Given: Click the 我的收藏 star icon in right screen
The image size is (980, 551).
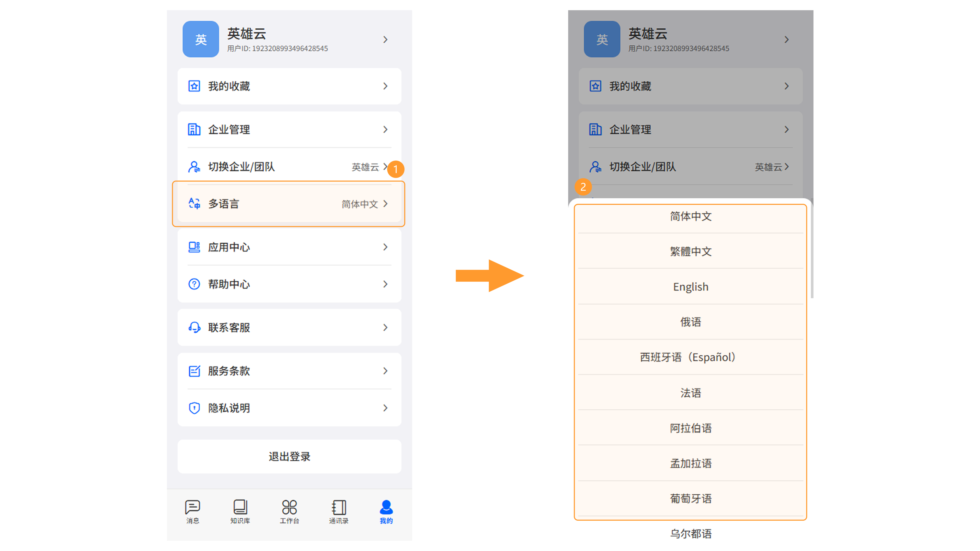Looking at the screenshot, I should pos(595,86).
